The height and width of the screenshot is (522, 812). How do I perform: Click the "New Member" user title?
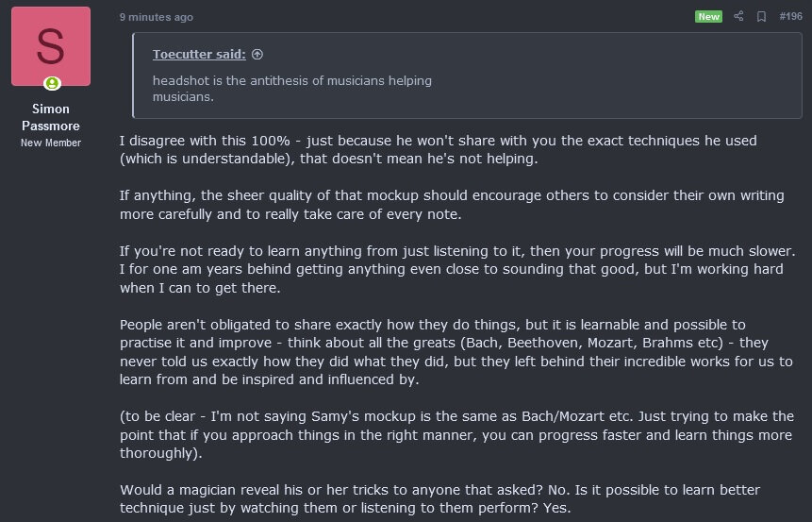tap(51, 143)
